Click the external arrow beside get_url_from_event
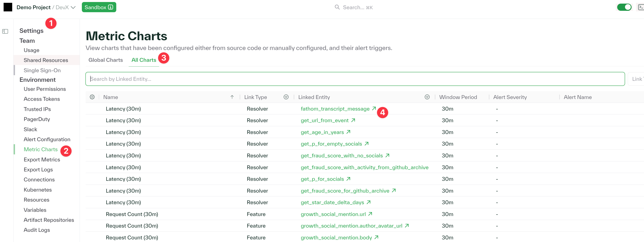 coord(353,120)
